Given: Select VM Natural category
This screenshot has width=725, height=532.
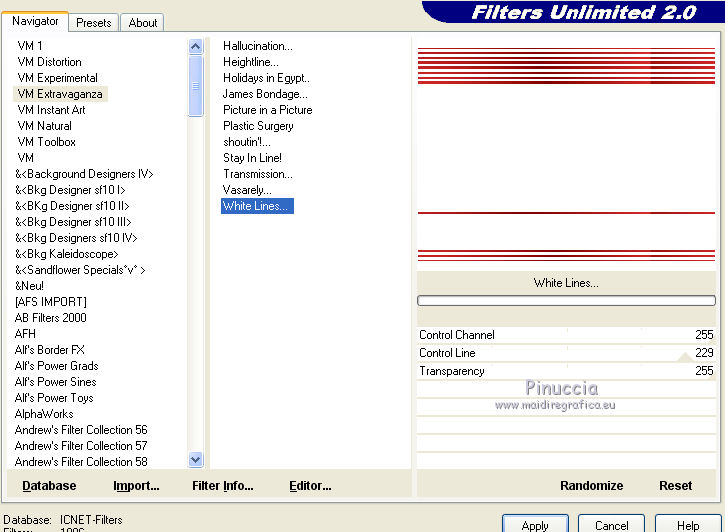Looking at the screenshot, I should point(44,126).
